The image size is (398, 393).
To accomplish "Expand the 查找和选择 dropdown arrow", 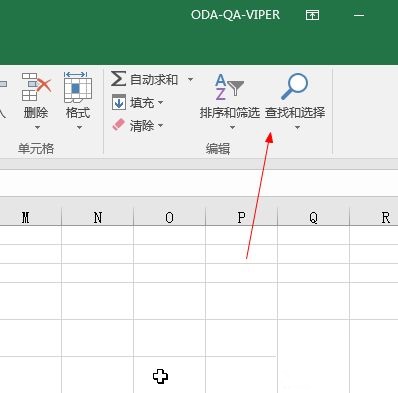I will [x=297, y=127].
